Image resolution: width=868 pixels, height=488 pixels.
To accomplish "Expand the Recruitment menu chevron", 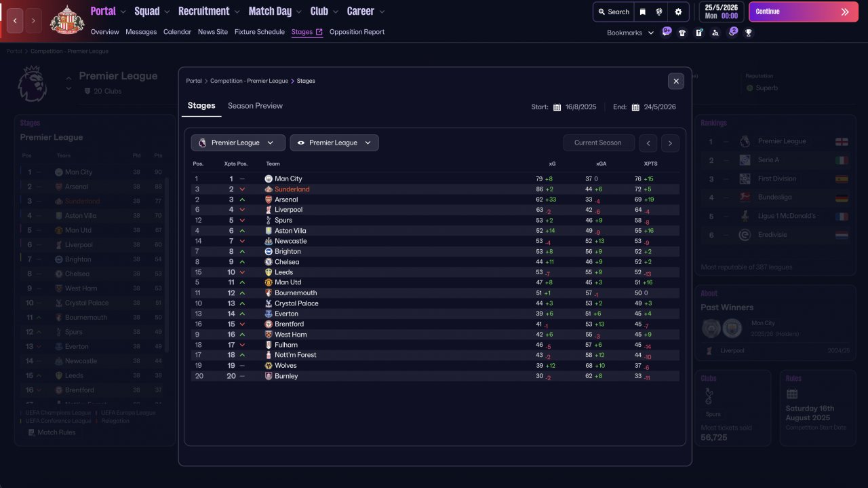I will coord(237,12).
